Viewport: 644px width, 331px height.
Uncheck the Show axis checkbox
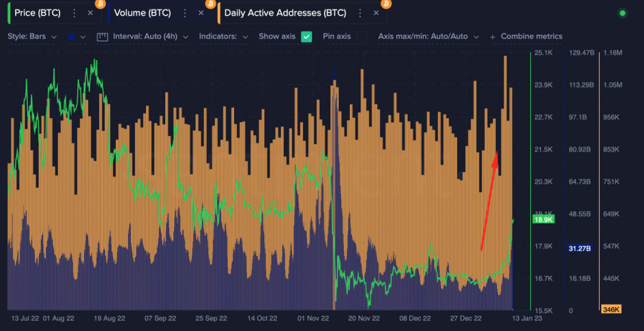click(306, 36)
